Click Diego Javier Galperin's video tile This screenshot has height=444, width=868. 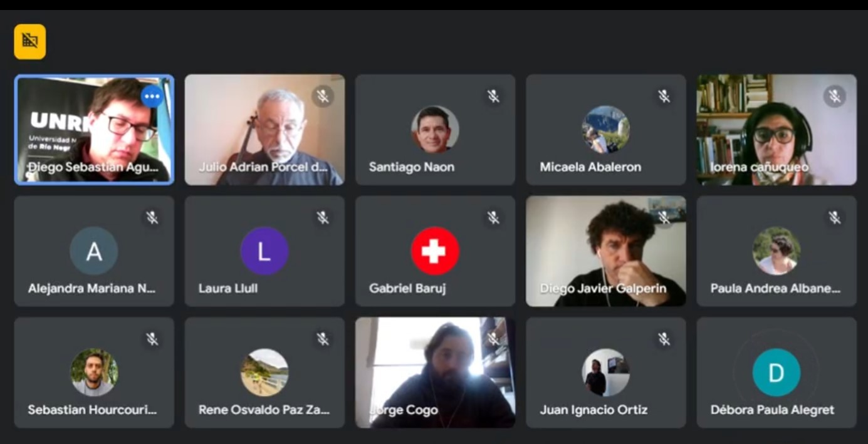click(606, 251)
